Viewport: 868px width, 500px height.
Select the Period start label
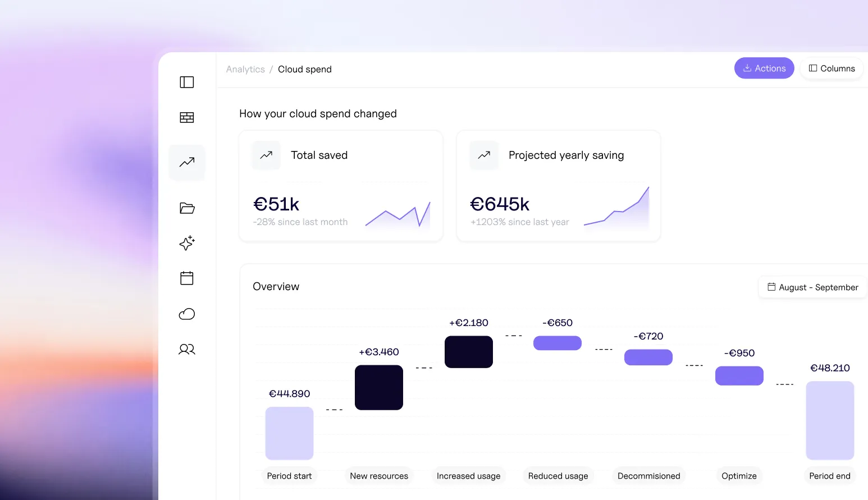(x=289, y=476)
